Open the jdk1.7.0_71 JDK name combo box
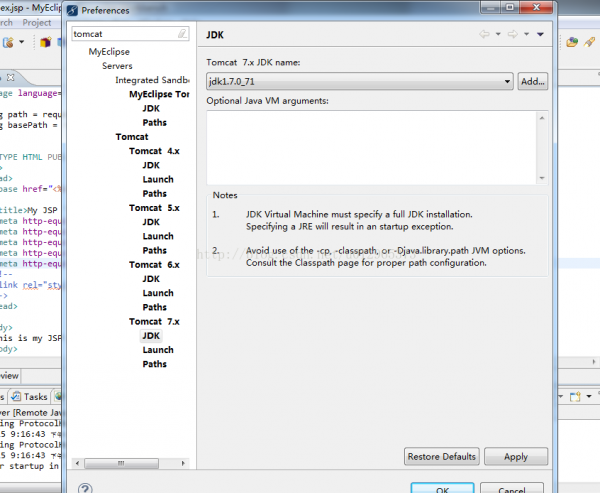The height and width of the screenshot is (493, 600). [x=360, y=81]
